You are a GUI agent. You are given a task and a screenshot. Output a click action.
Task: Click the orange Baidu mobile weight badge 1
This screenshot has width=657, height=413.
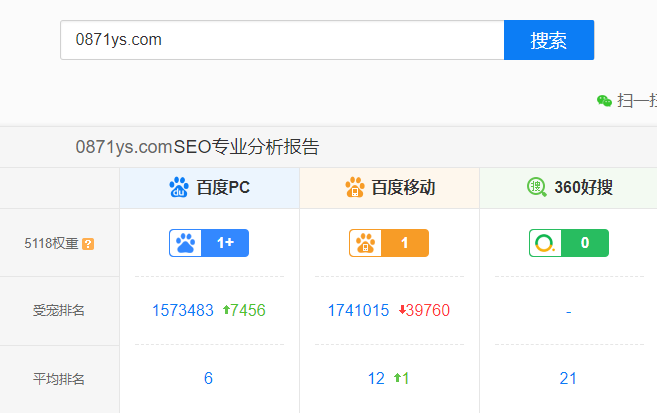389,243
